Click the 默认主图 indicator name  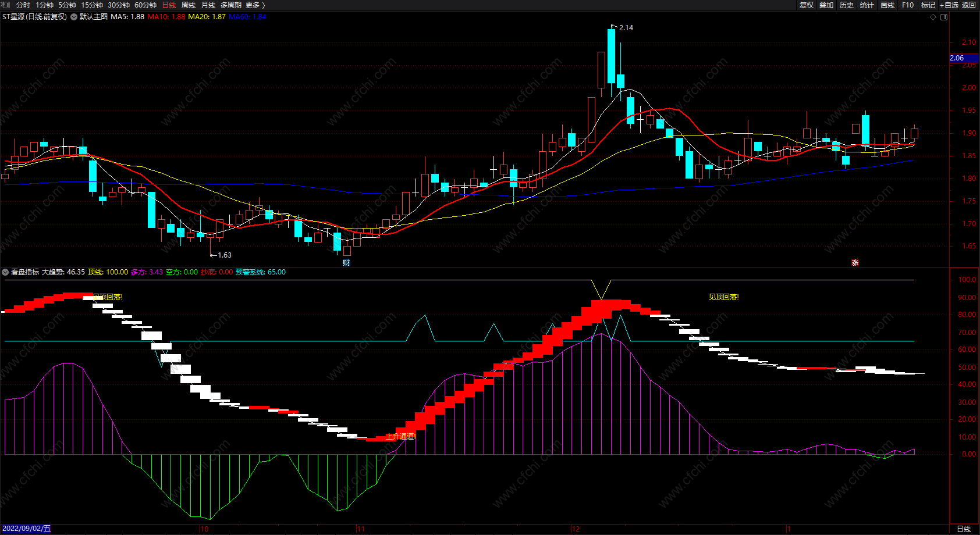pos(94,17)
